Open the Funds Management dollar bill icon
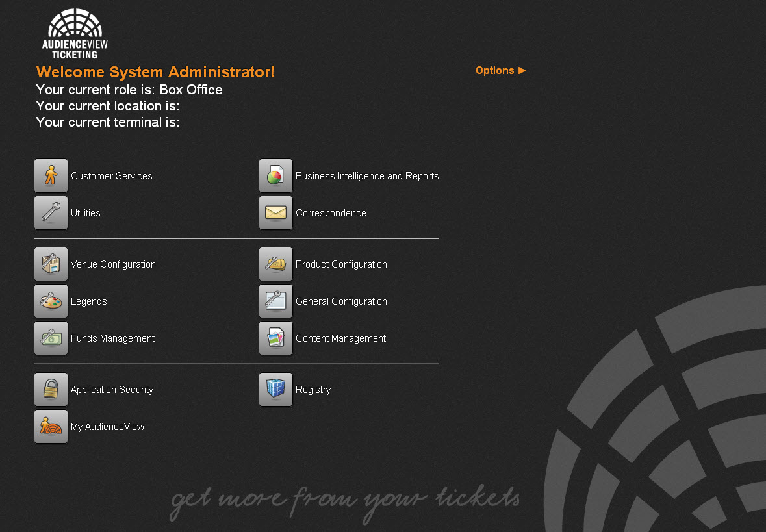 [x=51, y=338]
